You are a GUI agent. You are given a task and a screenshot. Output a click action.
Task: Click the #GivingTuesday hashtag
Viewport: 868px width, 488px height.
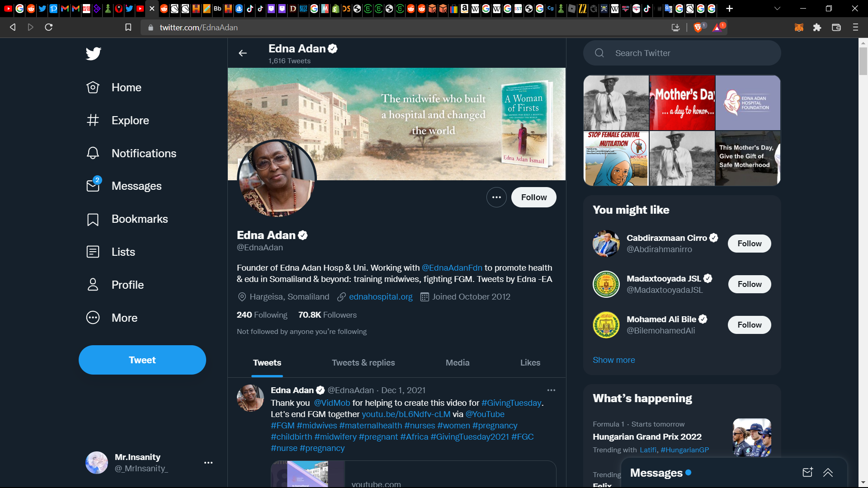click(511, 403)
